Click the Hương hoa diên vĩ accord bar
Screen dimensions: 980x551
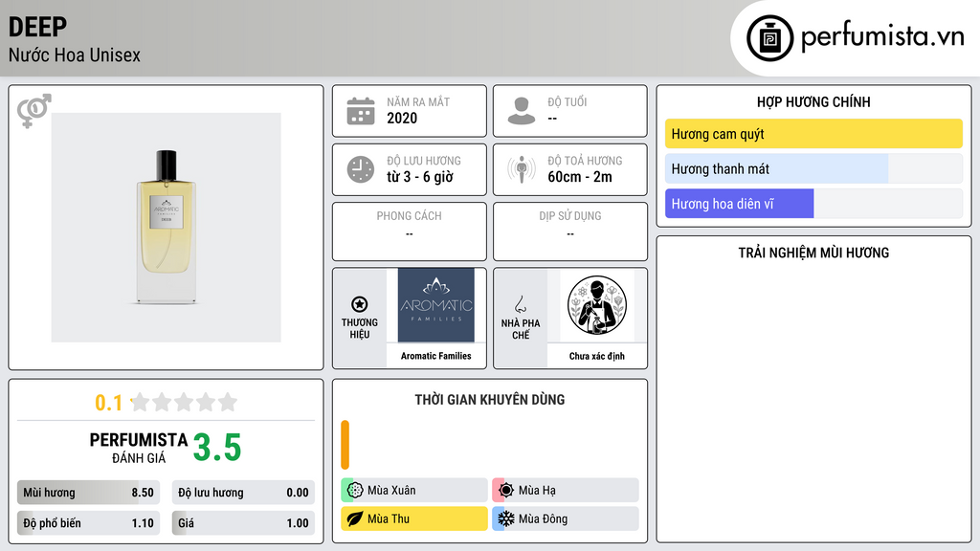click(813, 204)
